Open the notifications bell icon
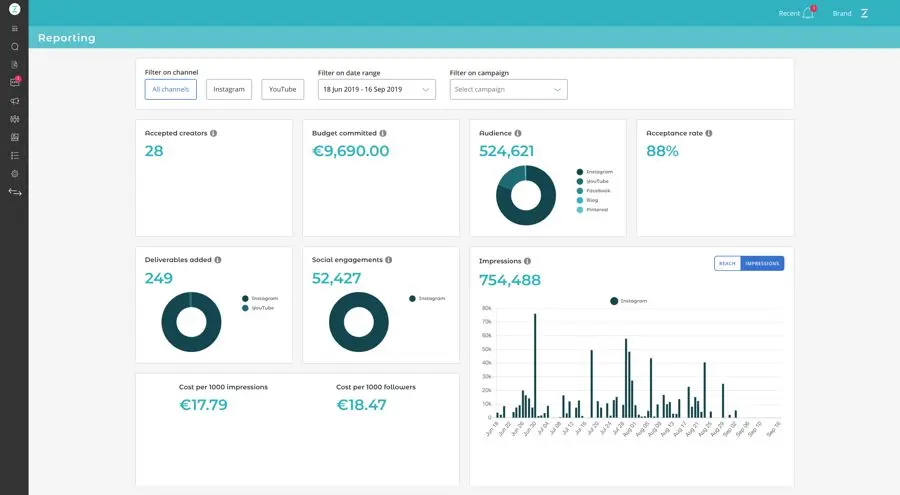 coord(809,13)
